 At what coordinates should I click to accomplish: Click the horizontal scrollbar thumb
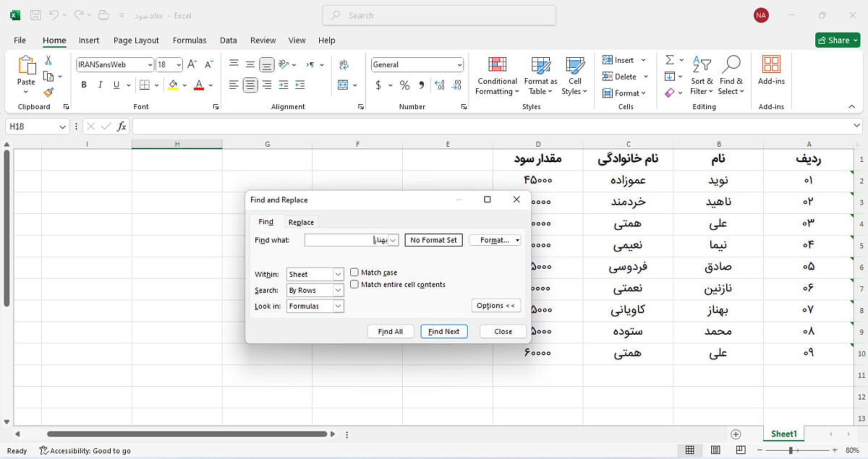pos(187,434)
